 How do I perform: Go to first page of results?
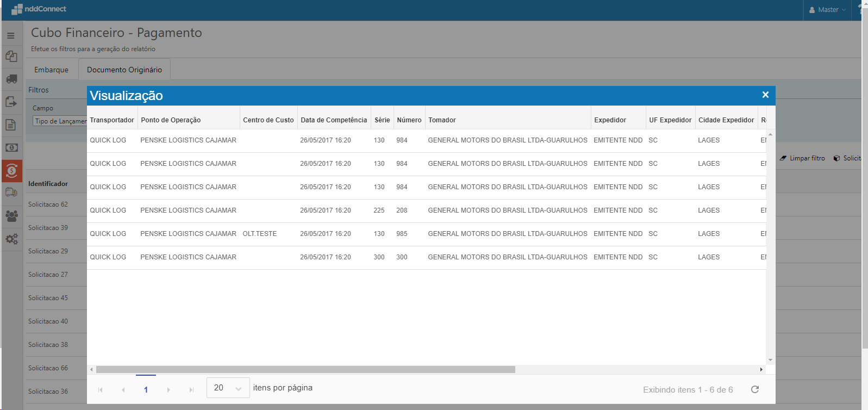tap(101, 390)
